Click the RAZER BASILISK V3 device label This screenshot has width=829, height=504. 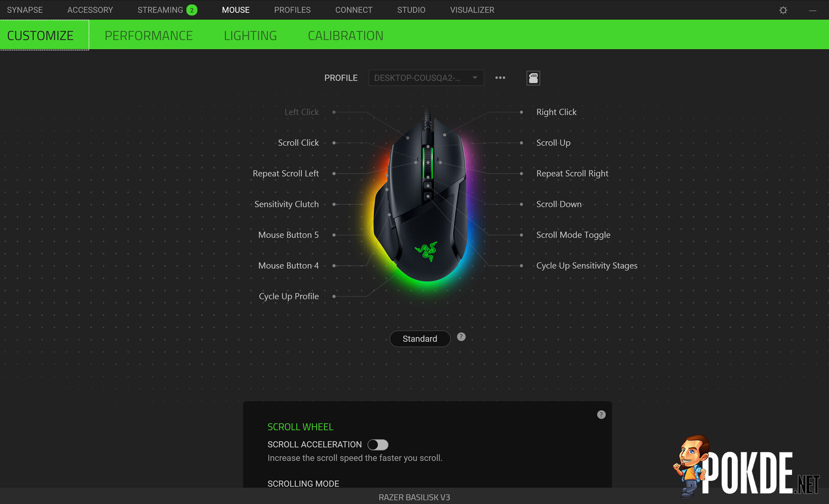pos(414,498)
